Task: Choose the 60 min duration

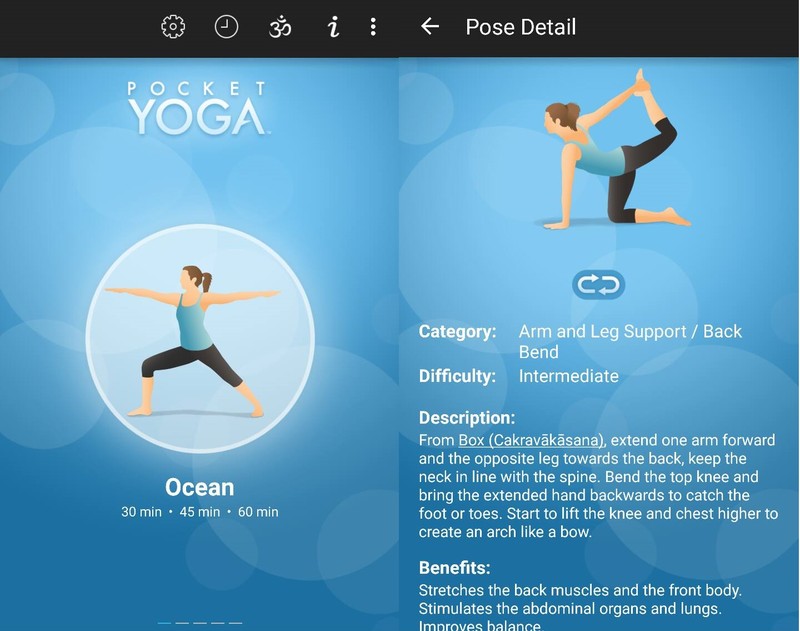Action: pos(258,512)
